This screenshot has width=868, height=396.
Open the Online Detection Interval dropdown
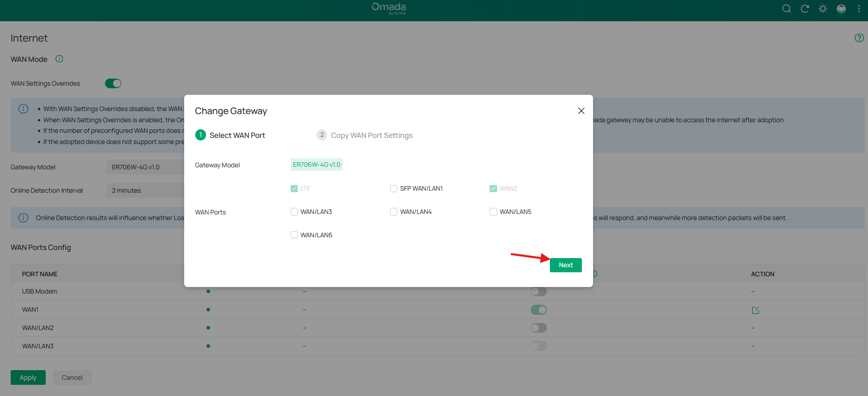point(145,191)
